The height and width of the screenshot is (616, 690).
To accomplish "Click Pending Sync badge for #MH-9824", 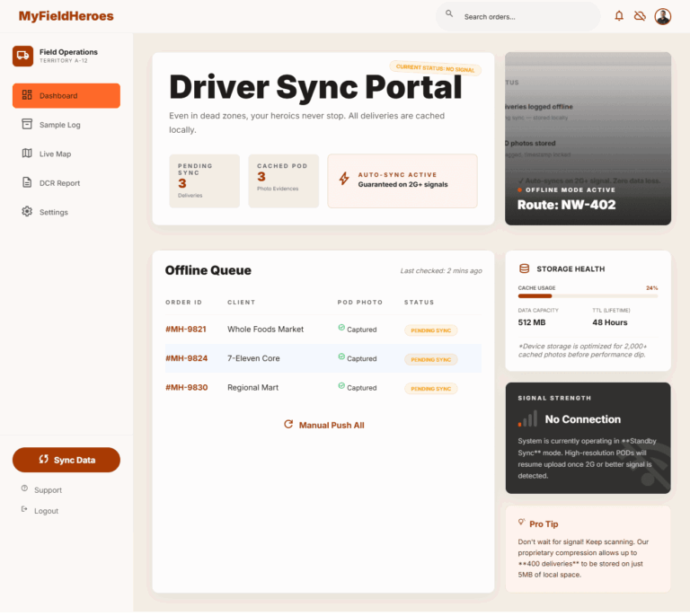I will [x=431, y=359].
